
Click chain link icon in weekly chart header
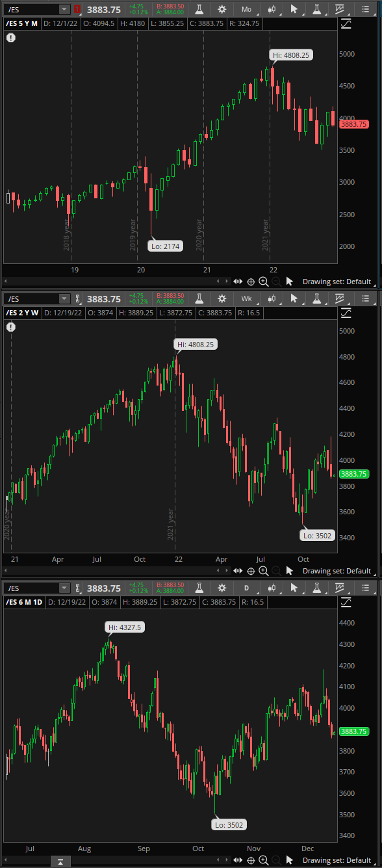tap(77, 298)
